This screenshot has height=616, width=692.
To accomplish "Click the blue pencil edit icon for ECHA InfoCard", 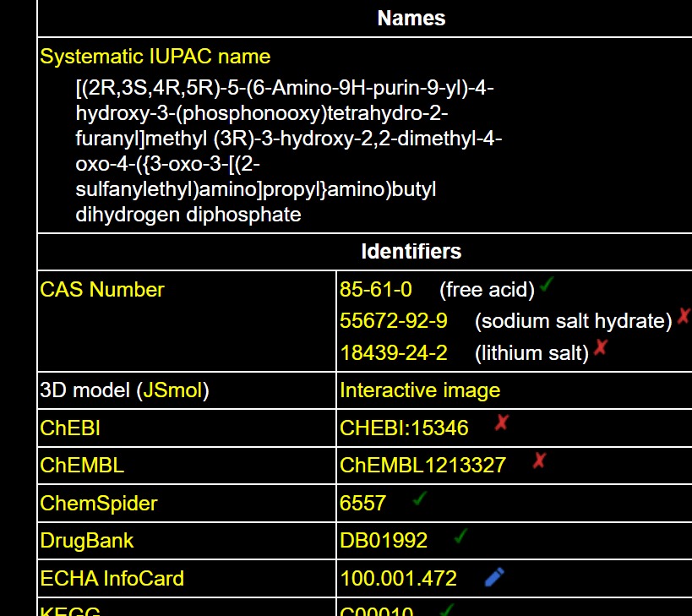I will click(494, 576).
